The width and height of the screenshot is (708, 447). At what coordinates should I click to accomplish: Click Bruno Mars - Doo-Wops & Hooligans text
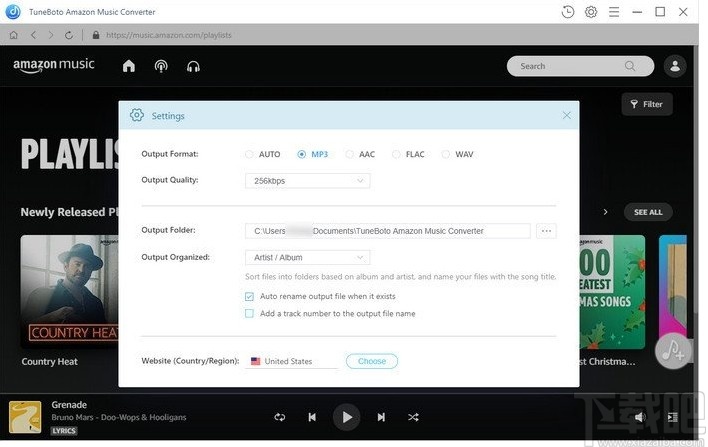pyautogui.click(x=119, y=417)
